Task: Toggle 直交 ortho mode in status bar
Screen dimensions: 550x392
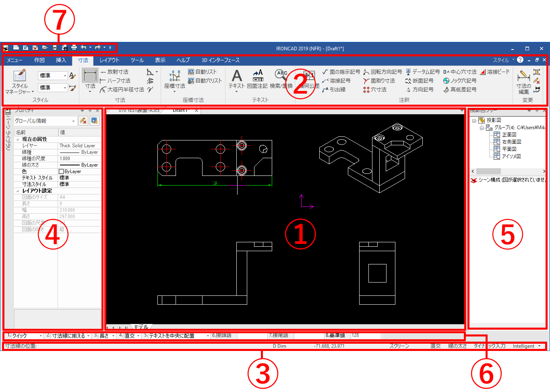Action: tap(435, 346)
